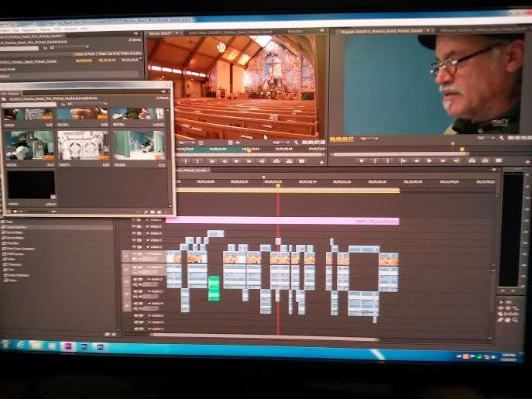Open the Marker menu
This screenshot has height=399, width=532.
45,29
